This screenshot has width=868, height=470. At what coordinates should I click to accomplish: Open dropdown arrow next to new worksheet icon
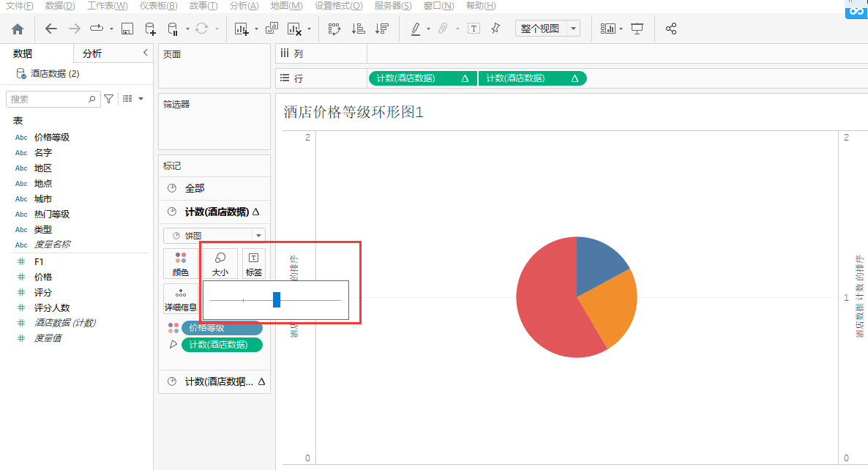pyautogui.click(x=256, y=29)
